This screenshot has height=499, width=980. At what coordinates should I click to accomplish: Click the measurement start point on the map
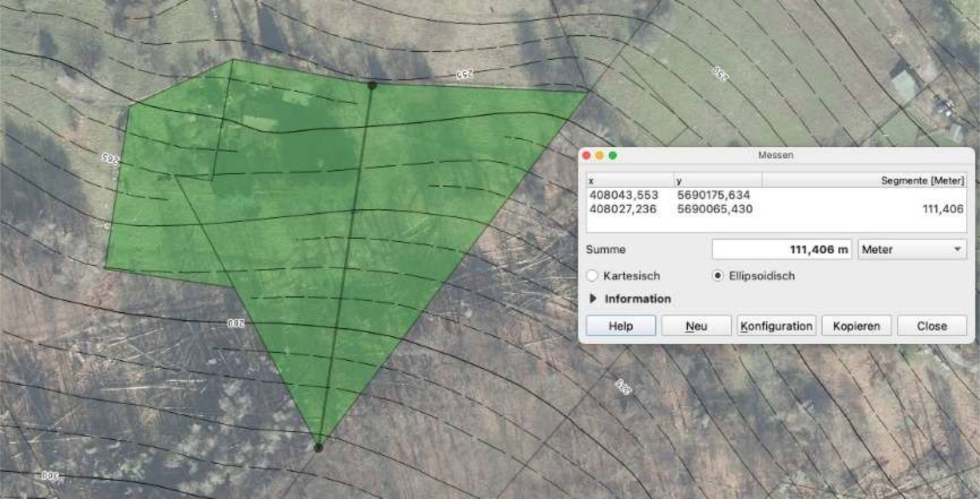(372, 86)
